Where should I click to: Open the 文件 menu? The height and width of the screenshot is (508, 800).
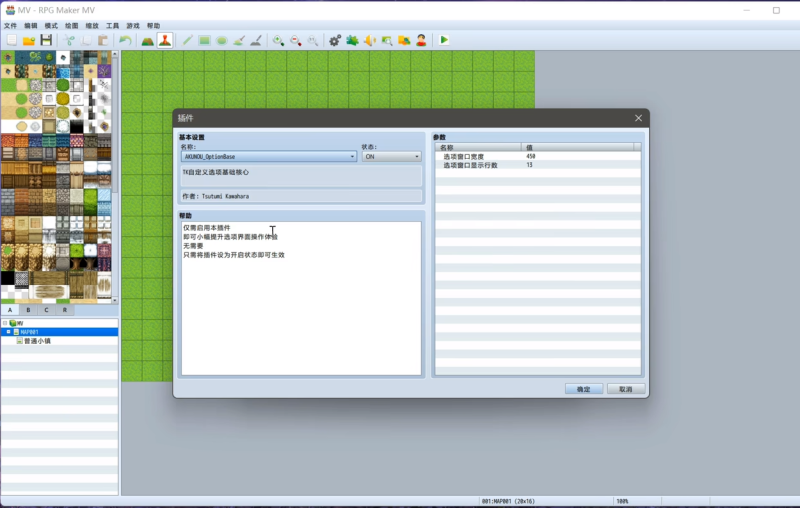pos(10,26)
